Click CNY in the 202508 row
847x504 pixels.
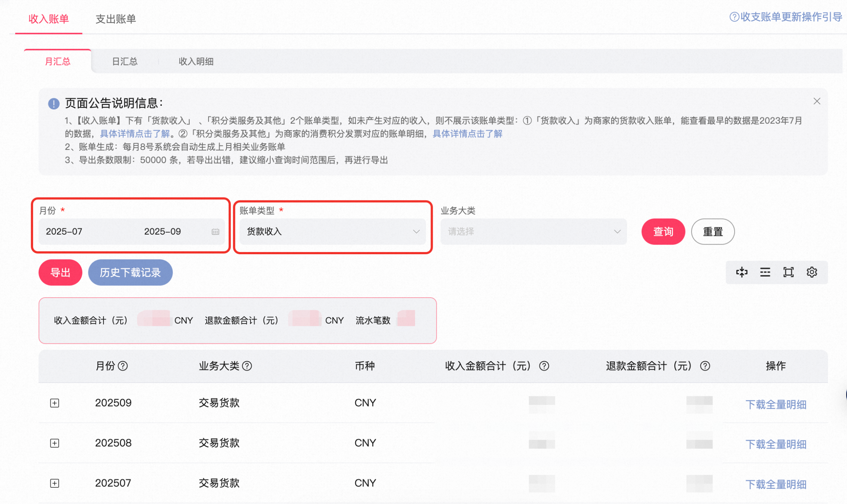[365, 443]
